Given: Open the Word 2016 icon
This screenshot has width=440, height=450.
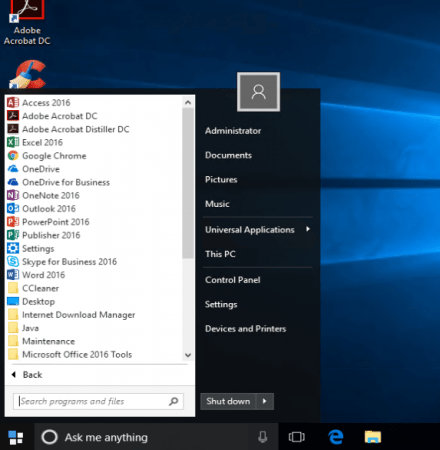Looking at the screenshot, I should 13,275.
